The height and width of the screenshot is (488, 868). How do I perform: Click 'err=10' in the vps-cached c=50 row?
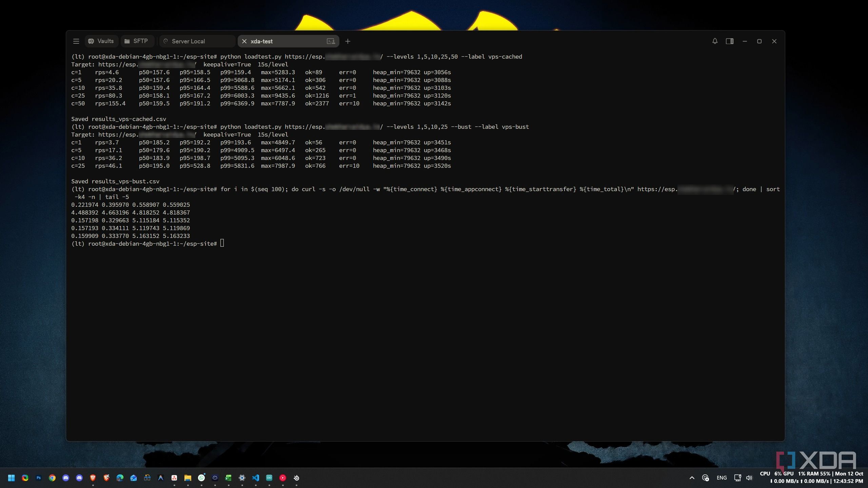[x=349, y=103]
